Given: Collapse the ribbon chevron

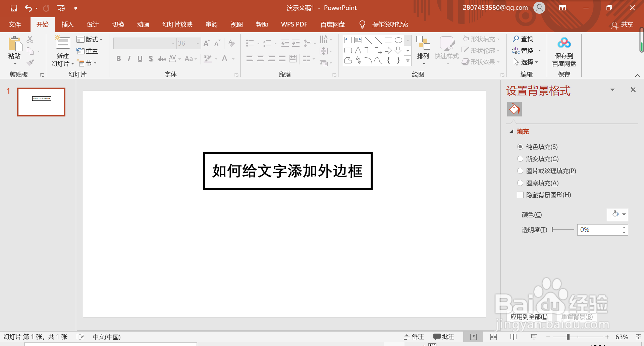Looking at the screenshot, I should [x=637, y=76].
